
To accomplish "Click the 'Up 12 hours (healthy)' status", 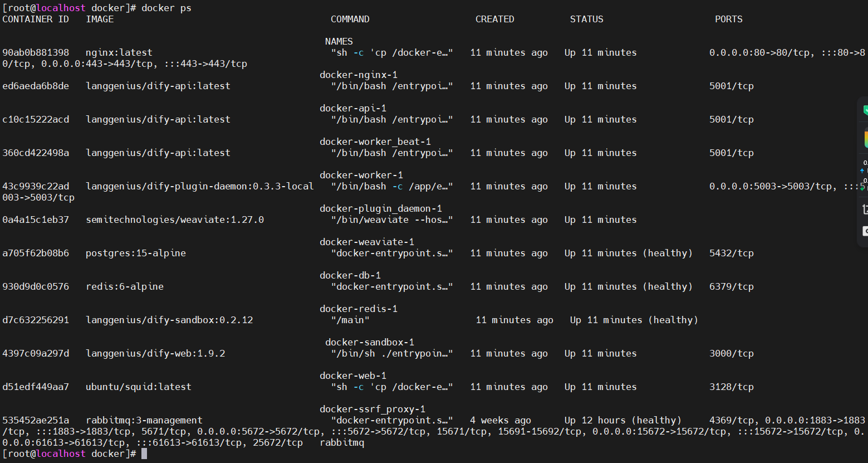I will [x=623, y=420].
